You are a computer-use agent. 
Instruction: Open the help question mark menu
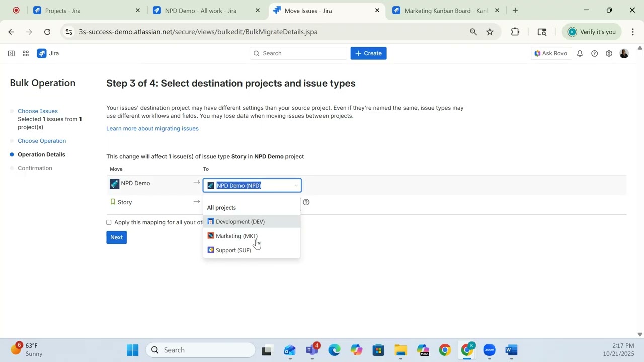point(594,53)
